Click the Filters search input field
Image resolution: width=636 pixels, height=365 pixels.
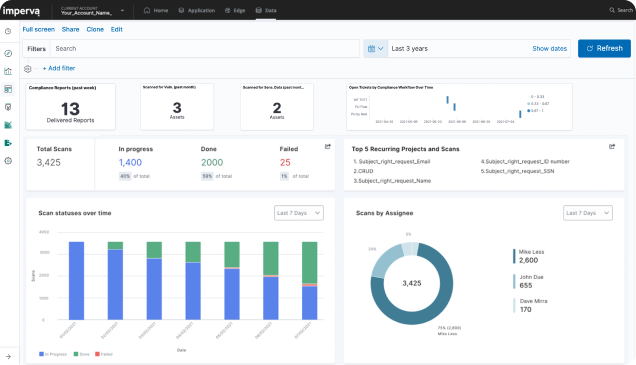point(205,49)
